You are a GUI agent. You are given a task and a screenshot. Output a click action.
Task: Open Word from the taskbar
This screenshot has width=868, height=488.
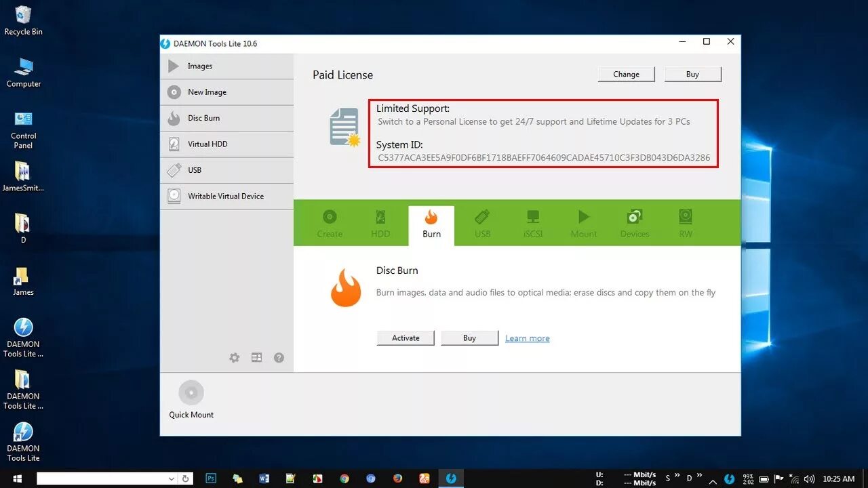(264, 479)
